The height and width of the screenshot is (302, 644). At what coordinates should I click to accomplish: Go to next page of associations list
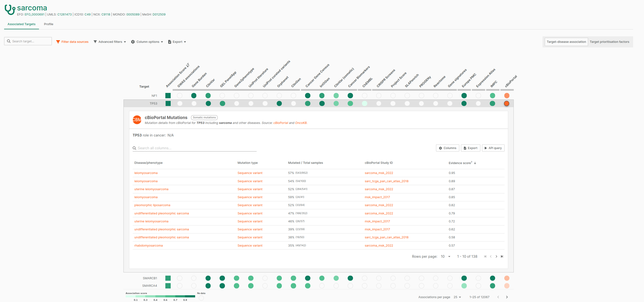pyautogui.click(x=507, y=297)
